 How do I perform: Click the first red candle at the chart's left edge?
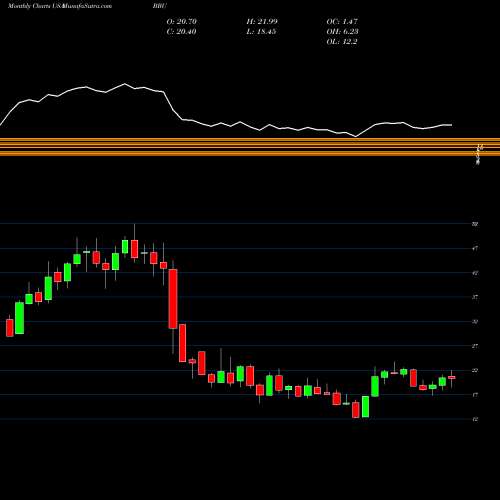(10, 328)
